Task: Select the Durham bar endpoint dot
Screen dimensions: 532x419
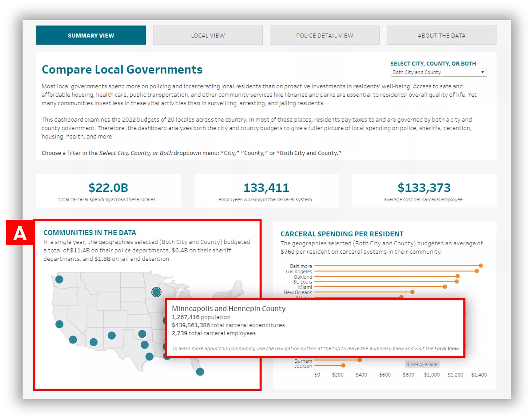Action: [360, 360]
